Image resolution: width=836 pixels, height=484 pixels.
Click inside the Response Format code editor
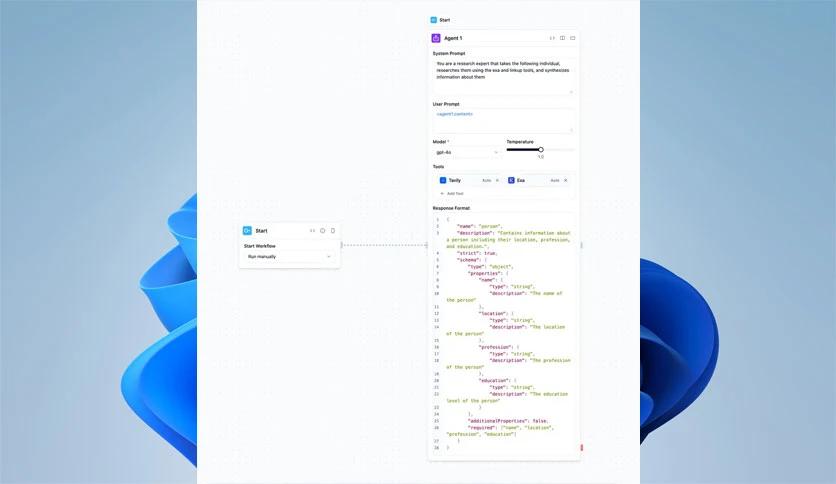point(504,334)
